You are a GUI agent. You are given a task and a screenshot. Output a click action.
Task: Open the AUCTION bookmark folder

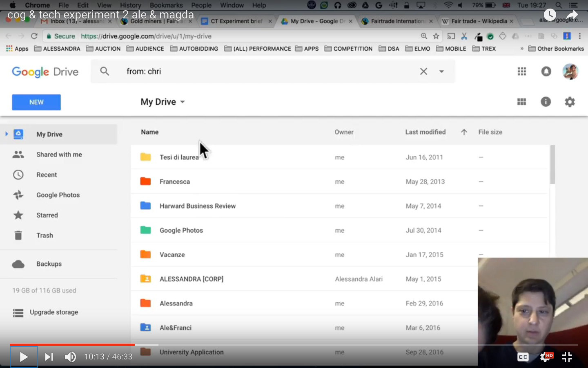[x=103, y=48]
